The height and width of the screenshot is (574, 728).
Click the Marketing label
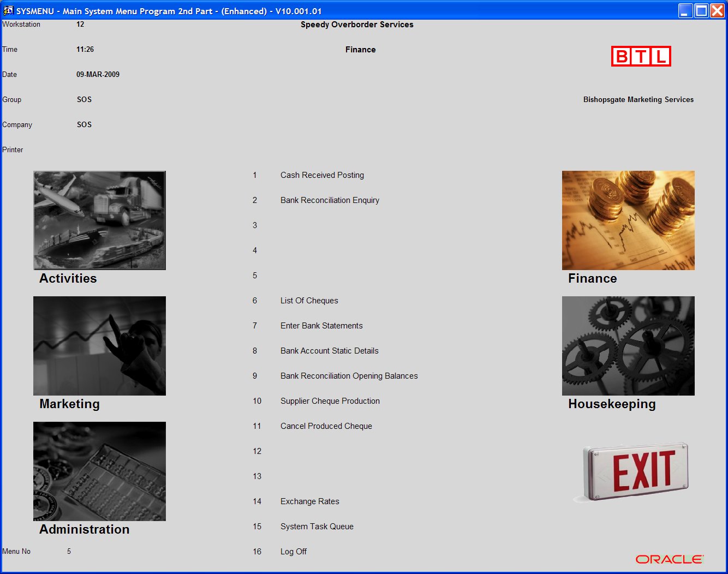coord(70,404)
